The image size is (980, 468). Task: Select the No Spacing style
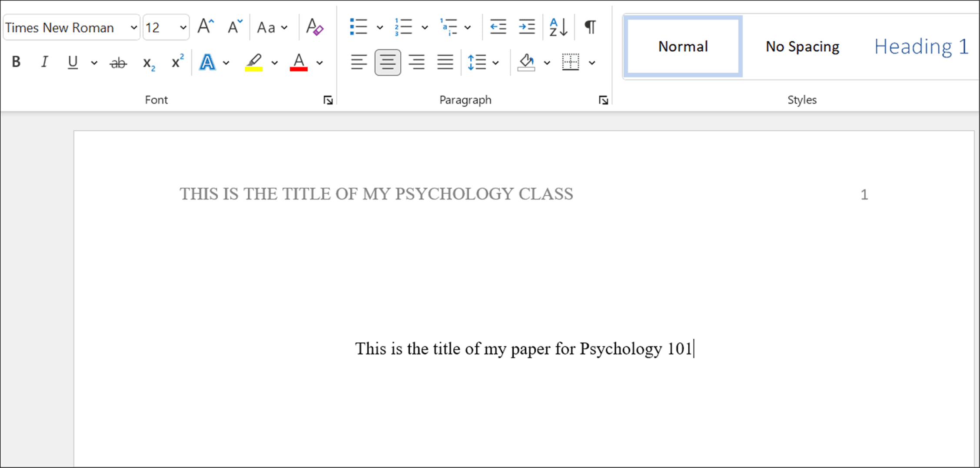pyautogui.click(x=802, y=46)
